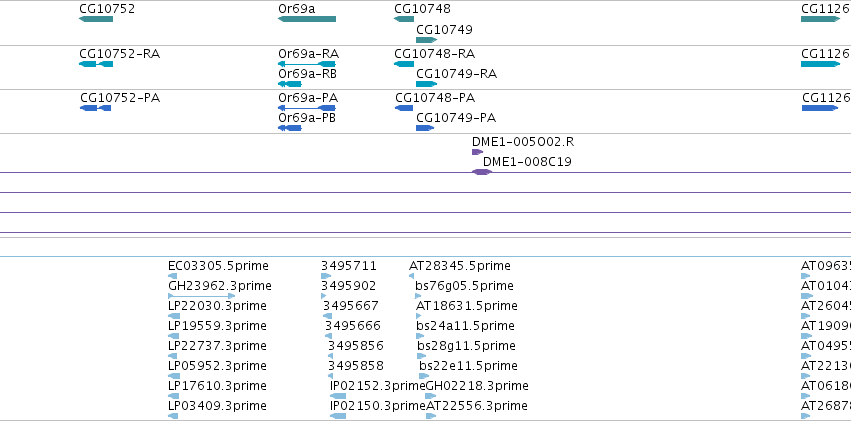The image size is (851, 421).
Task: Select the CG10748-RA transcript label
Action: (435, 54)
